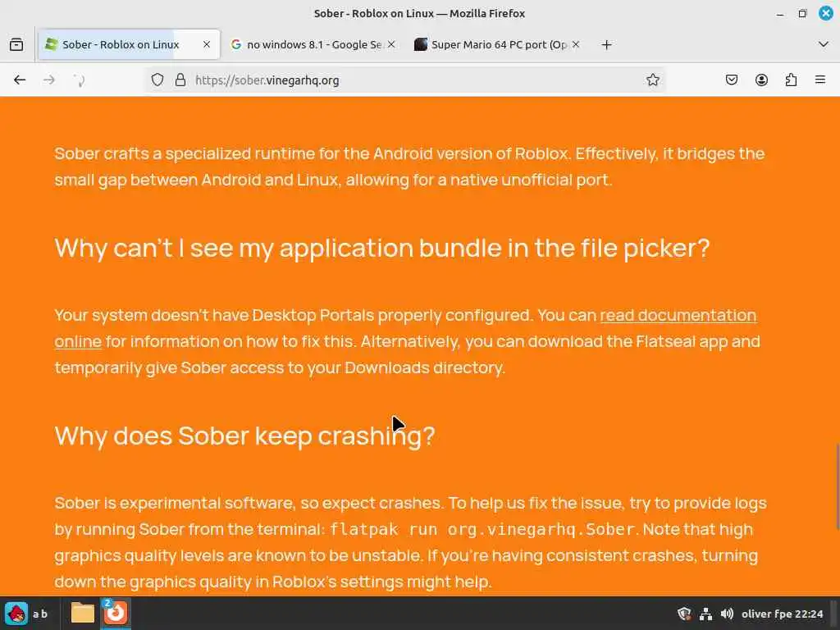
Task: Select the Firefox taskbar button
Action: [x=115, y=613]
